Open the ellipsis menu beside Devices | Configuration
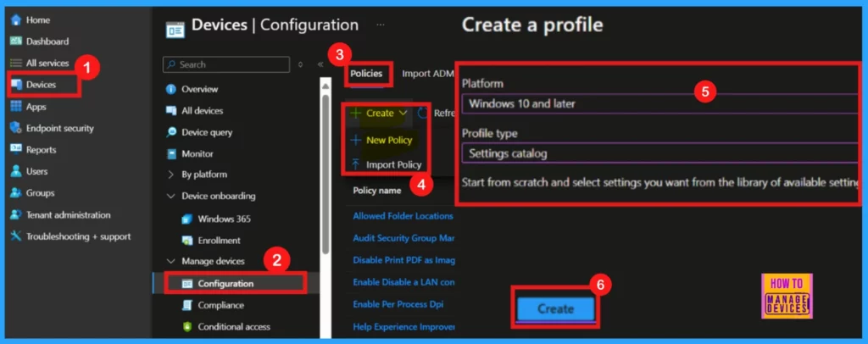Viewport: 868px width, 344px height. [381, 25]
